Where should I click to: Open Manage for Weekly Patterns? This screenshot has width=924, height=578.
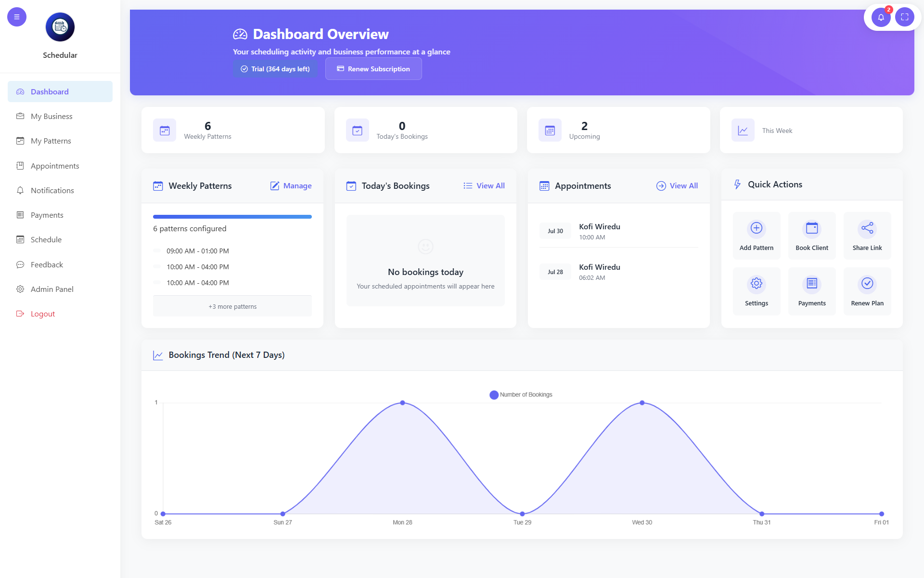[x=291, y=185]
